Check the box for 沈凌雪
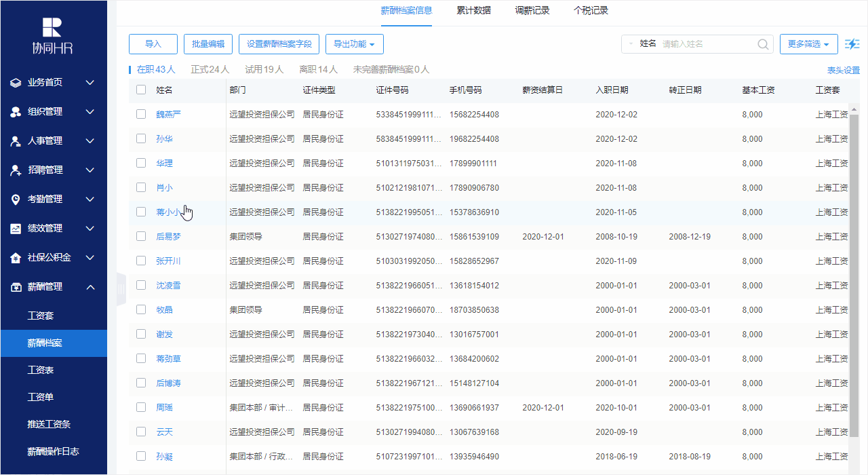This screenshot has height=475, width=868. coord(141,285)
